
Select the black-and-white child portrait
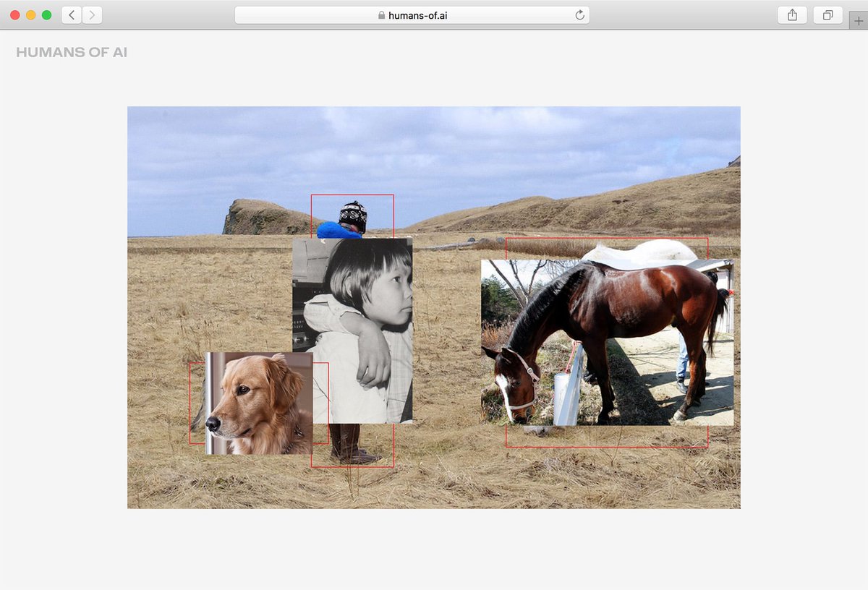click(x=362, y=325)
